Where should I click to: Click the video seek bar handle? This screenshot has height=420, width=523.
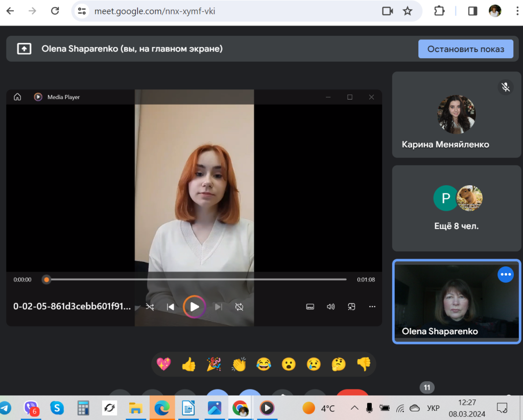tap(46, 280)
